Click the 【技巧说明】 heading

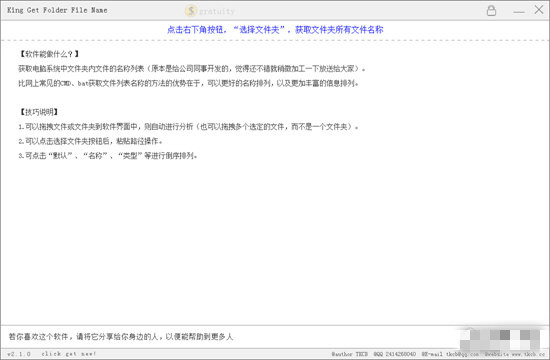[39, 112]
